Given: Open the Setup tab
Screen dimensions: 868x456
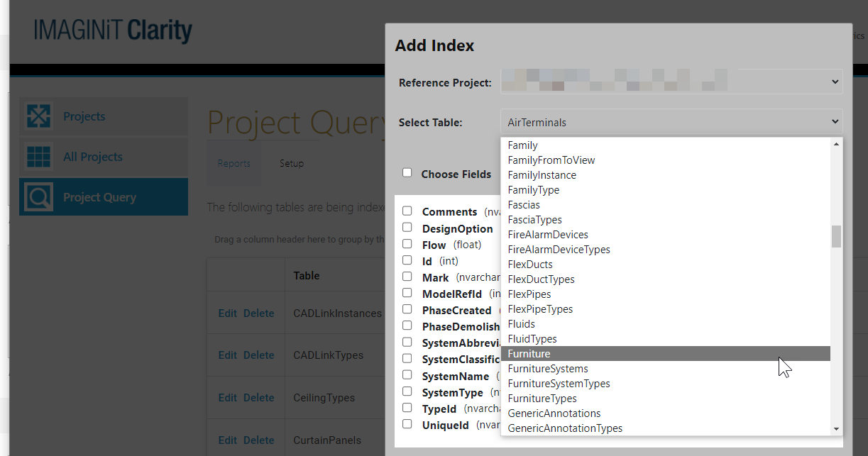Looking at the screenshot, I should [x=291, y=163].
